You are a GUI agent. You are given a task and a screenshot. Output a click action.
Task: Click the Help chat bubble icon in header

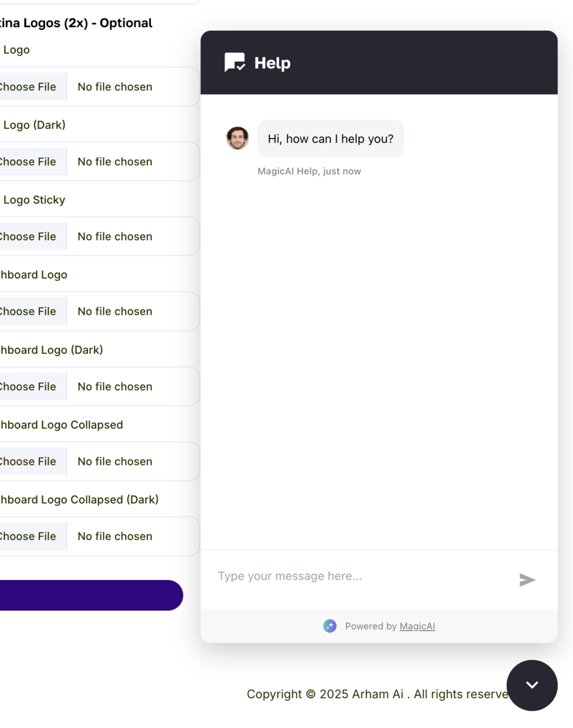tap(235, 62)
